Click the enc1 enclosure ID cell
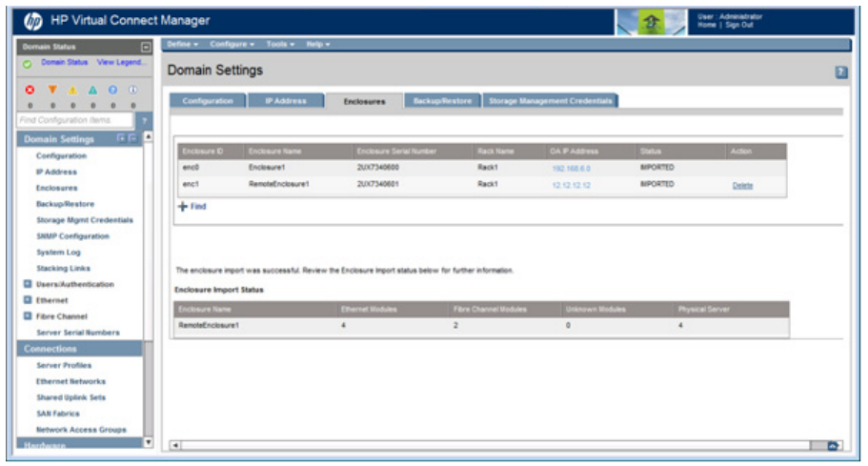 pyautogui.click(x=191, y=184)
